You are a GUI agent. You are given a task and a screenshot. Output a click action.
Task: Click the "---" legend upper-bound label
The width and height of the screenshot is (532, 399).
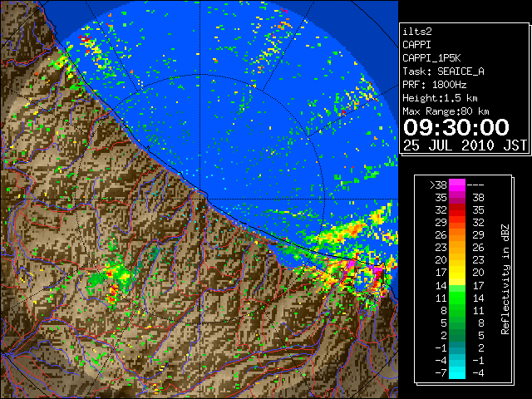click(x=475, y=185)
